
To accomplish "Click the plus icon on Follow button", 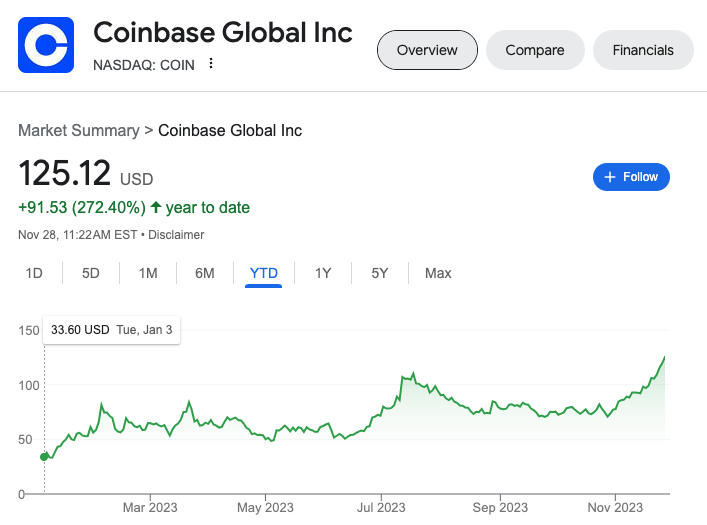I will coord(609,177).
